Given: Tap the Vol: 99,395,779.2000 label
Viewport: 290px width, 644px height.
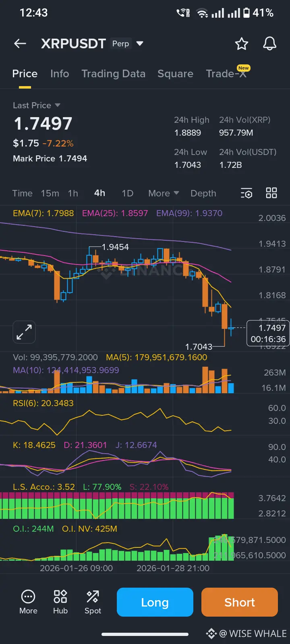Looking at the screenshot, I should coord(55,357).
